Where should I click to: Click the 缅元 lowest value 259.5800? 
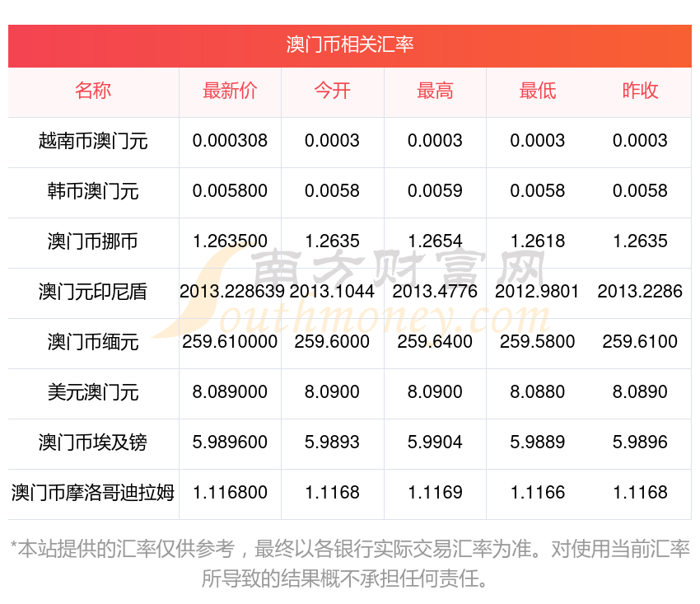[538, 342]
